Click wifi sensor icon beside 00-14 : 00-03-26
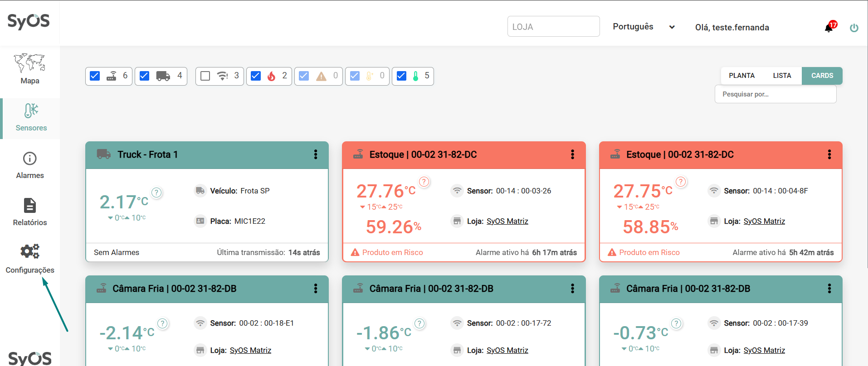This screenshot has width=868, height=366. pos(457,191)
